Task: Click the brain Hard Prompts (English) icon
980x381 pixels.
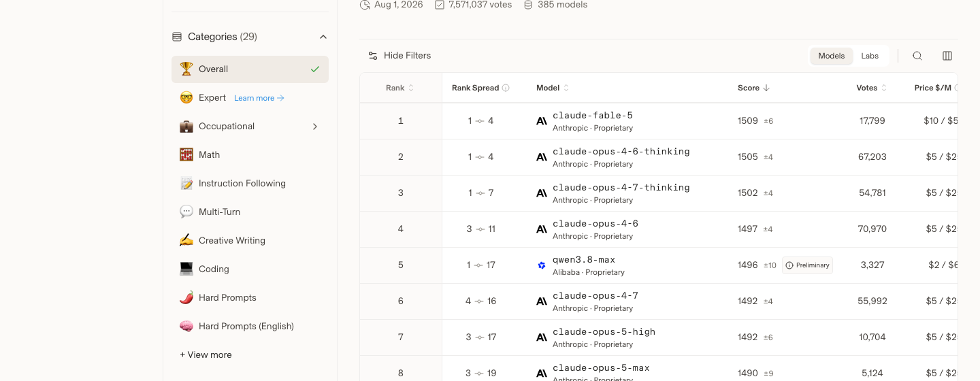Action: click(186, 326)
